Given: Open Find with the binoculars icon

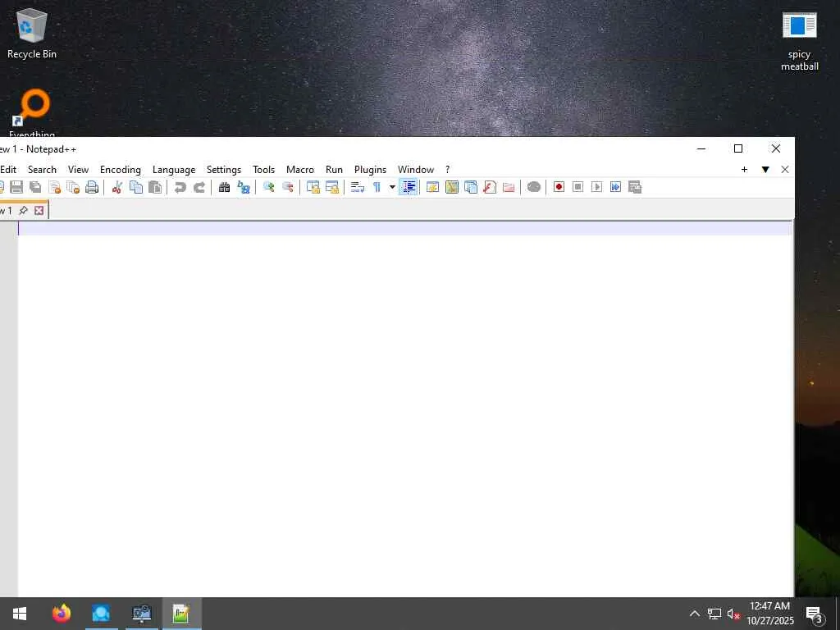Looking at the screenshot, I should coord(224,187).
